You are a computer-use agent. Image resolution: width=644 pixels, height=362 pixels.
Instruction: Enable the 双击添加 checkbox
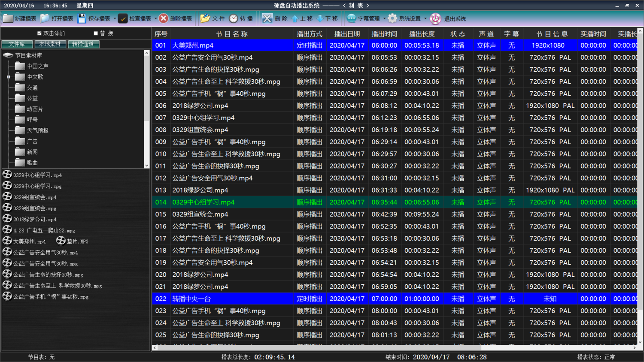[39, 33]
